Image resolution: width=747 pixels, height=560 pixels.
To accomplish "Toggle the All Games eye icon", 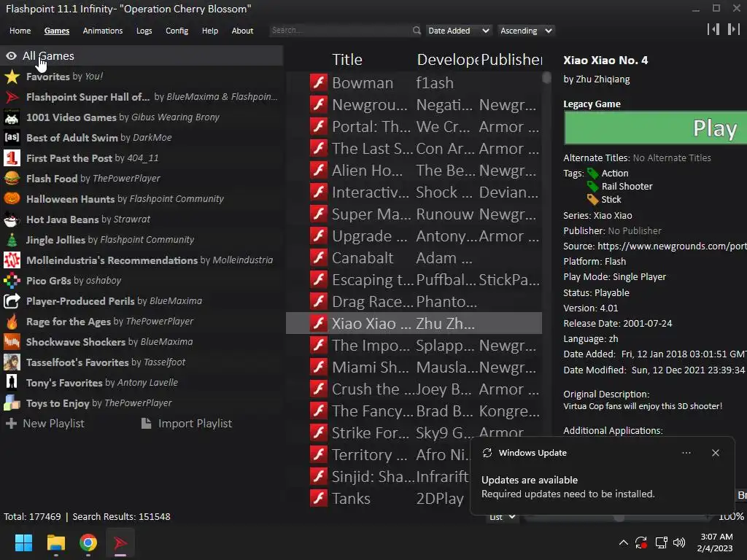I will 11,56.
